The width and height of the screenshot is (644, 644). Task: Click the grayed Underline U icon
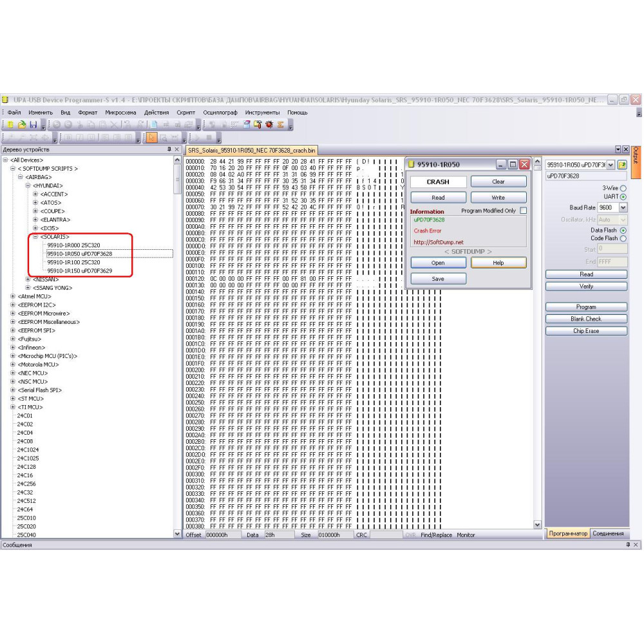click(91, 137)
